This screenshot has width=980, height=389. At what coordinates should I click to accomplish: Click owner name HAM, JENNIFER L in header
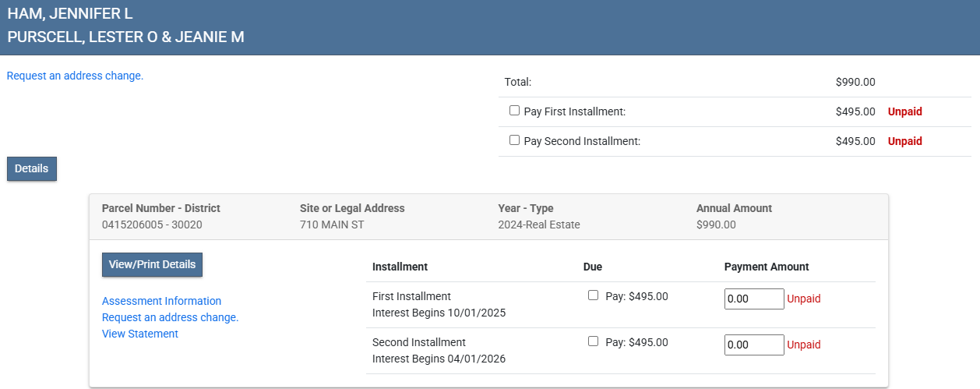pos(70,14)
